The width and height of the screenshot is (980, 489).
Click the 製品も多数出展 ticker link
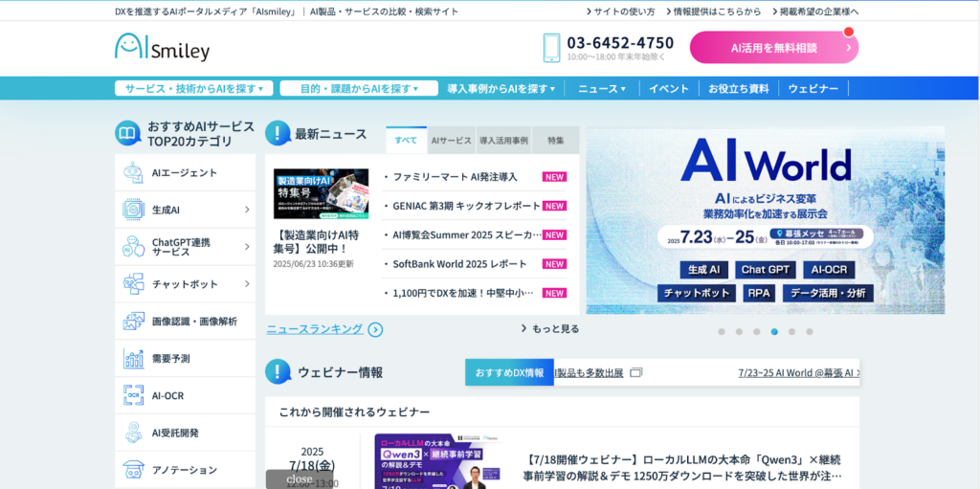click(589, 372)
